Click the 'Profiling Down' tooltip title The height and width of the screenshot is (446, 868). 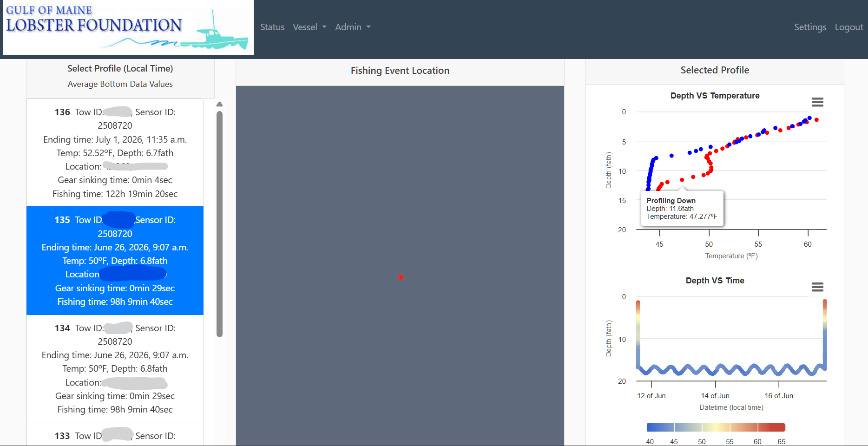pos(671,201)
